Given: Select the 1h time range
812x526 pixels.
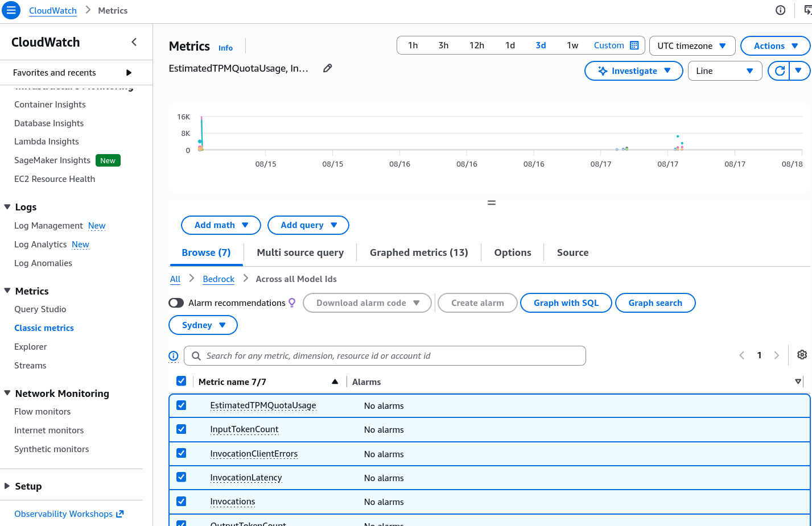Looking at the screenshot, I should pos(413,45).
